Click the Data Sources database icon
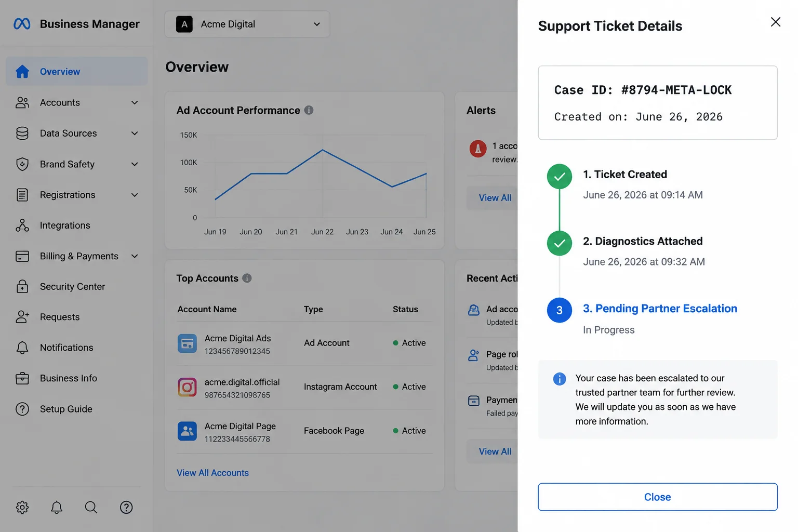Viewport: 798px width, 532px height. [22, 134]
